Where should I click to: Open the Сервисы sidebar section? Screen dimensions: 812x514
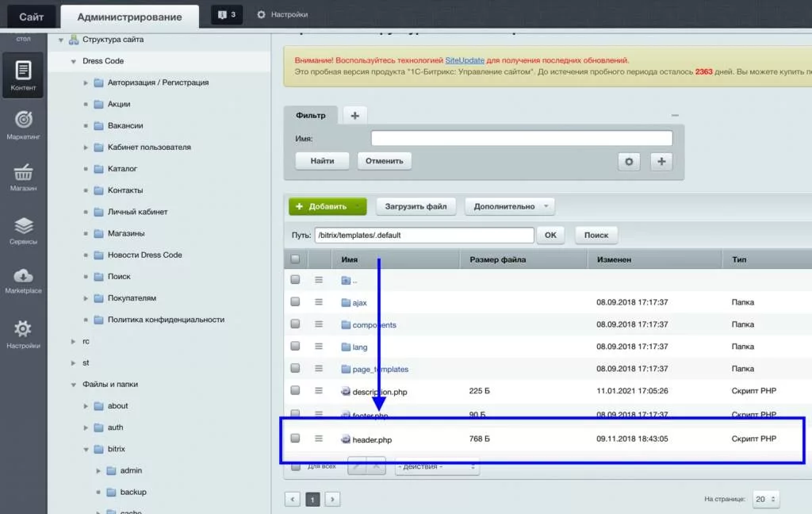(x=23, y=231)
